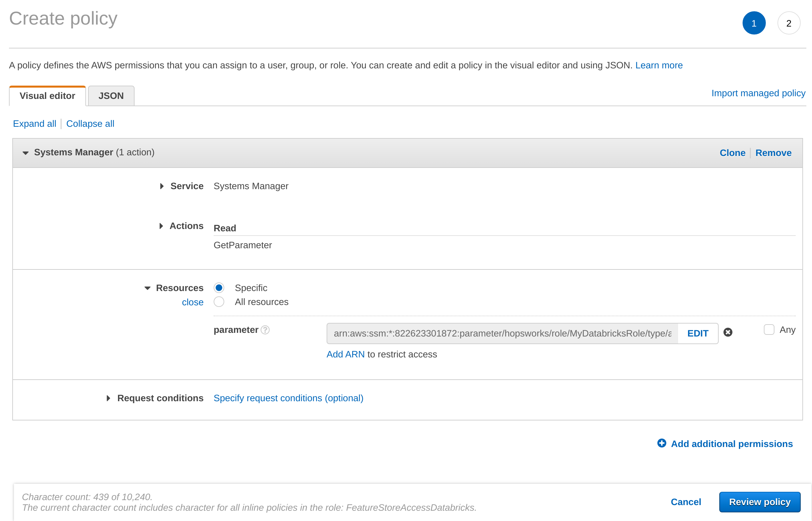This screenshot has height=521, width=812.
Task: Select the All resources radio button
Action: 219,302
